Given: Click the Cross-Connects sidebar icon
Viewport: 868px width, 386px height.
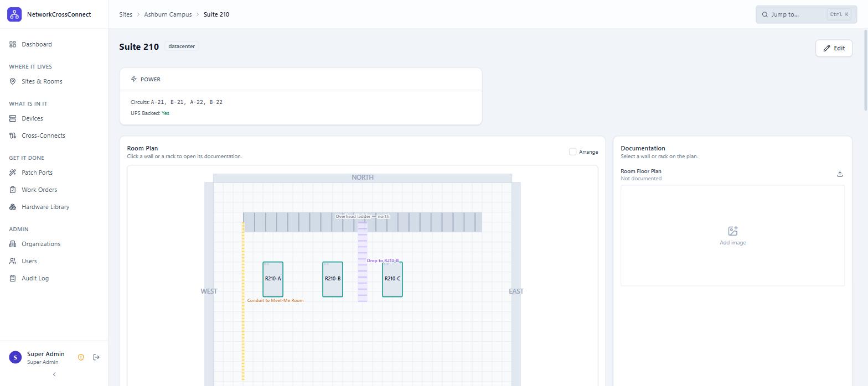Looking at the screenshot, I should pos(13,135).
